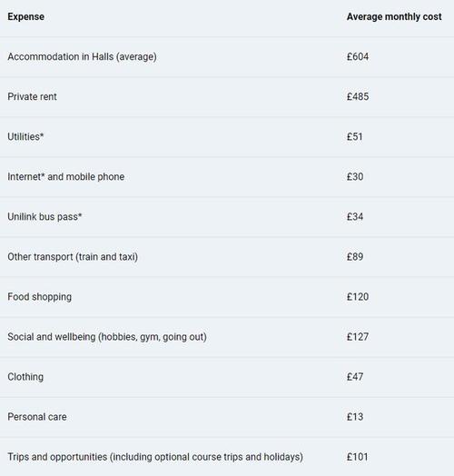454x476 pixels.
Task: Click the £51 utilities cost
Action: (354, 136)
